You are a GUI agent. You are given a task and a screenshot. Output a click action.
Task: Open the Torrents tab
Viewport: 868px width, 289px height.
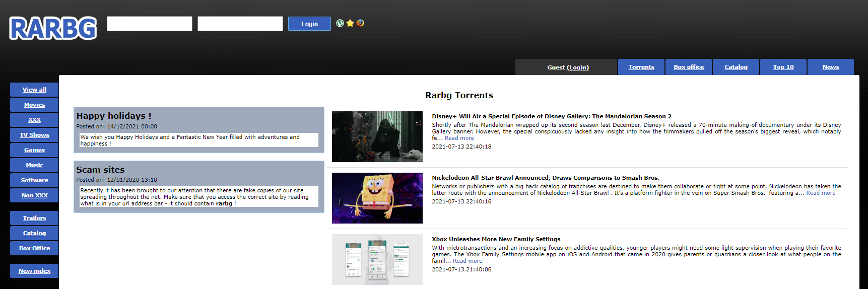[x=641, y=67]
